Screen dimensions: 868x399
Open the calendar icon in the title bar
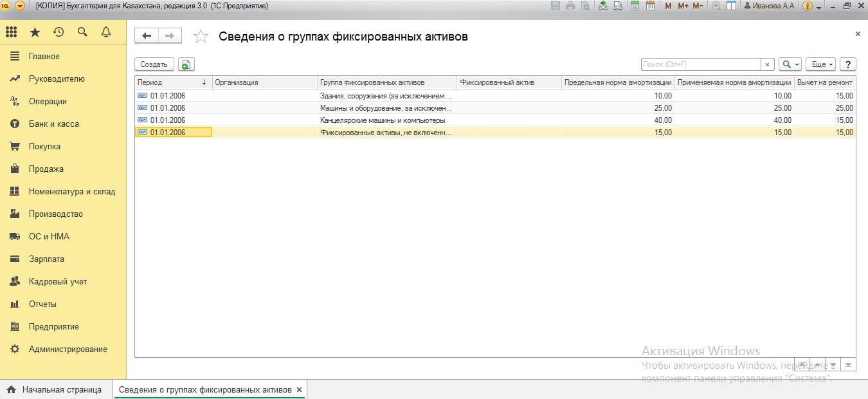(x=650, y=6)
